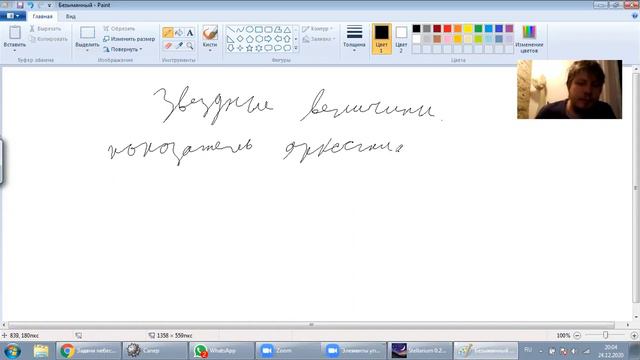This screenshot has width=640, height=360.
Task: Pick the red color swatch in palette
Action: click(x=447, y=28)
